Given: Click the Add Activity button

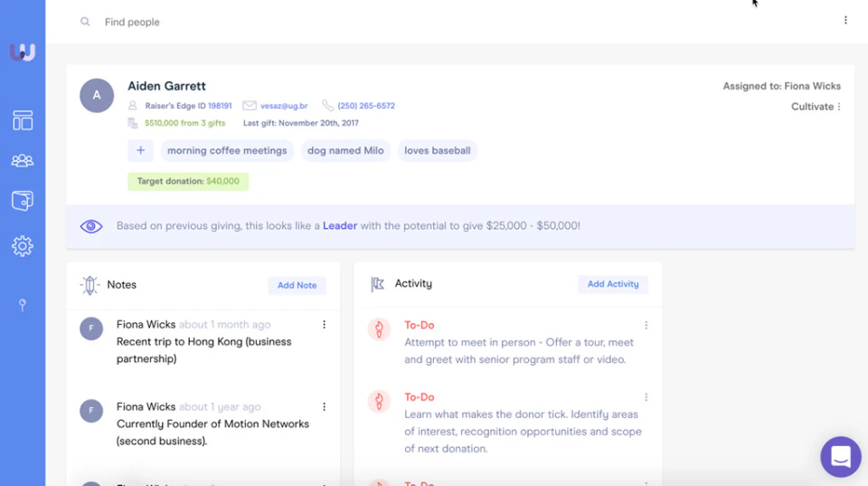Looking at the screenshot, I should tap(613, 284).
